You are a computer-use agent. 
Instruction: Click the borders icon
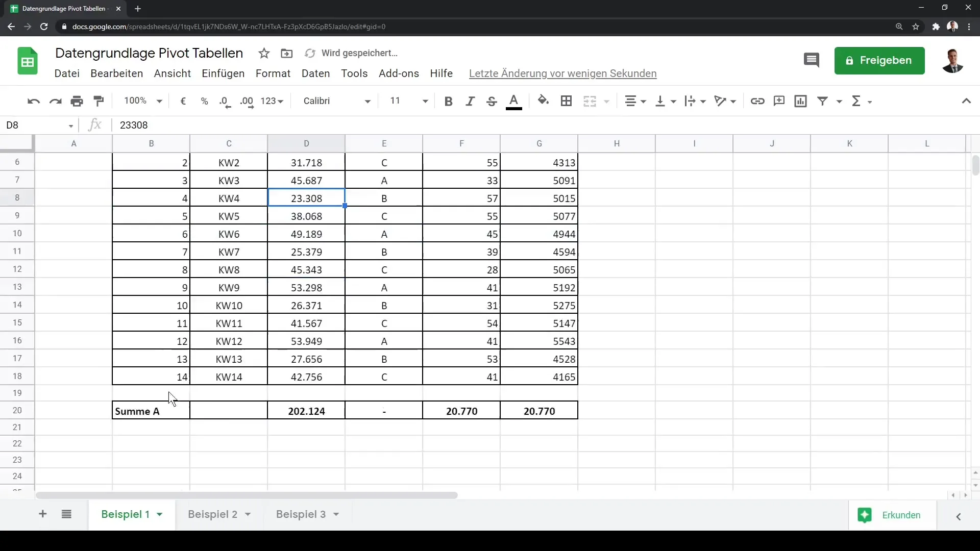click(x=566, y=101)
